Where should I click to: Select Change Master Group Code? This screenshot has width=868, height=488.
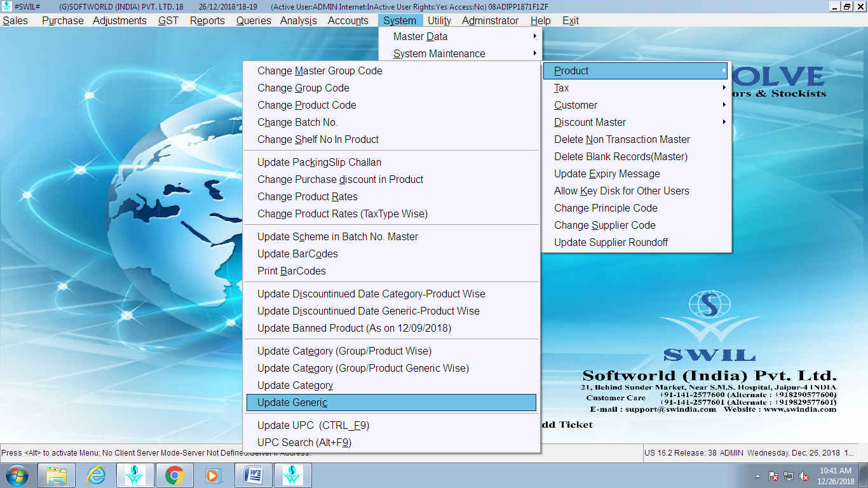391,71
